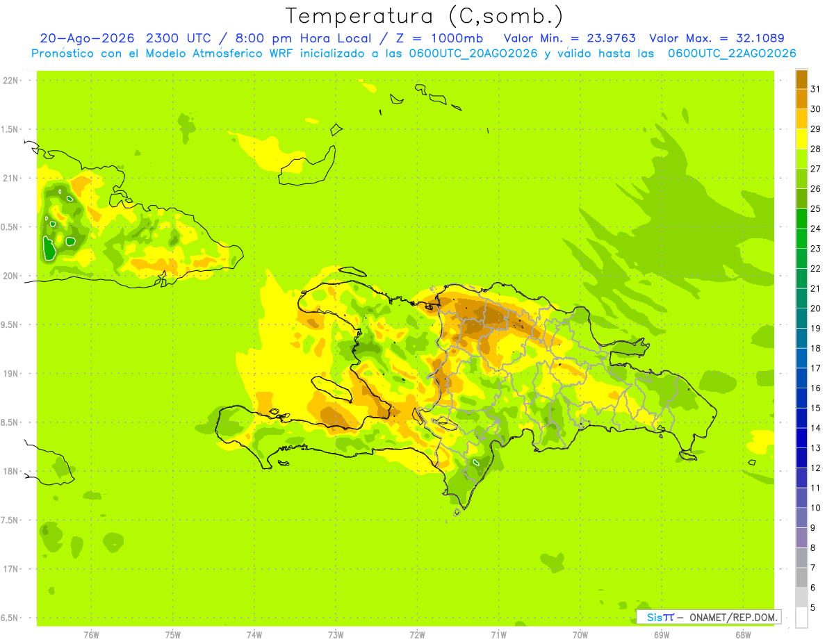Click the legend value 28

click(816, 149)
